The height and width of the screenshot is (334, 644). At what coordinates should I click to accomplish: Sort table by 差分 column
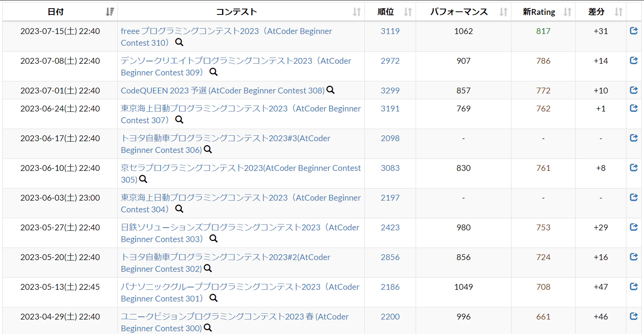601,12
